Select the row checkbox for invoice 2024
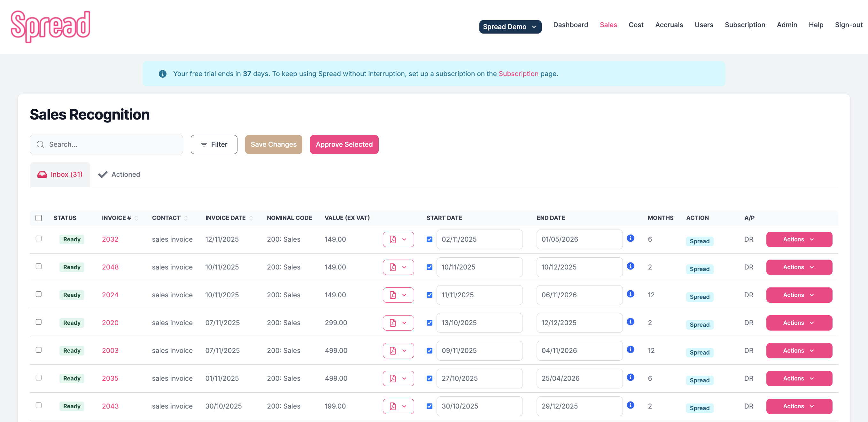Image resolution: width=868 pixels, height=422 pixels. point(38,294)
